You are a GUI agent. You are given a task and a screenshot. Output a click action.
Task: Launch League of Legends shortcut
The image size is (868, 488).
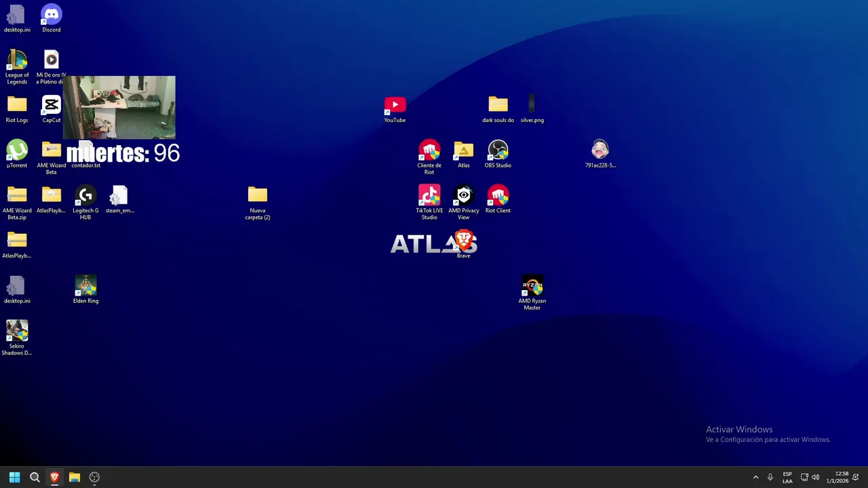coord(17,67)
